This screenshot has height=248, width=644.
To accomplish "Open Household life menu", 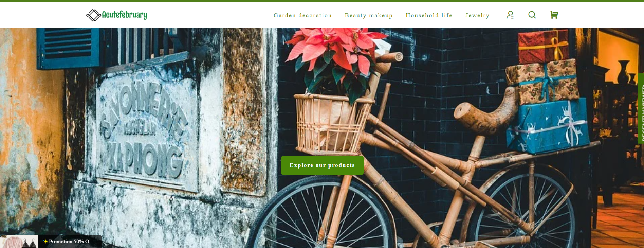I will click(x=429, y=15).
